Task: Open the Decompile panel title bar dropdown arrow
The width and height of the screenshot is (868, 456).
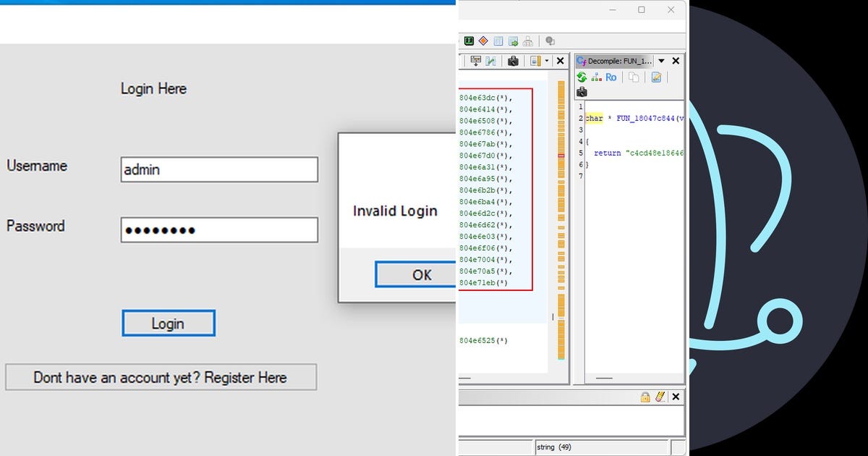Action: 660,61
